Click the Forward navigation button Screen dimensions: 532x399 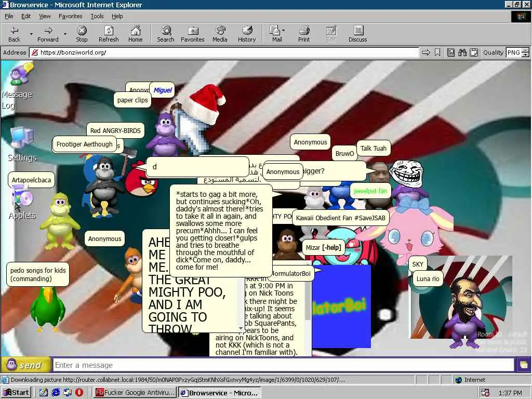(x=48, y=34)
